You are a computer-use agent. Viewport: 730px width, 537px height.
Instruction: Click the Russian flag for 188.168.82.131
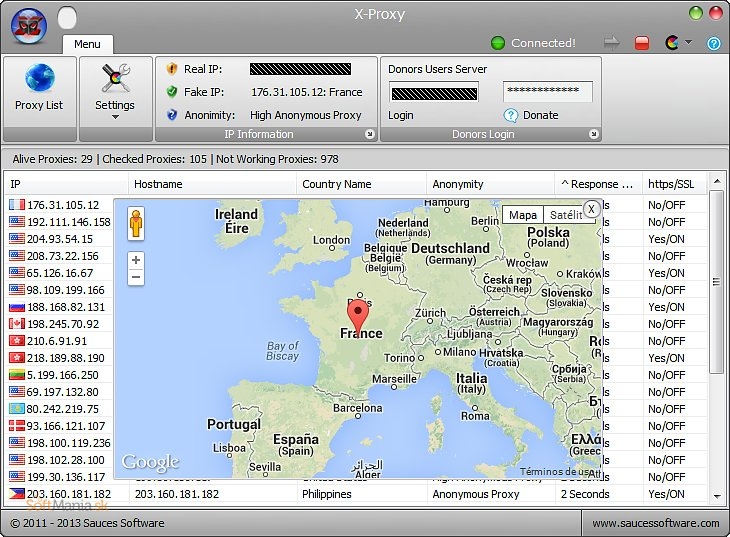pyautogui.click(x=17, y=307)
